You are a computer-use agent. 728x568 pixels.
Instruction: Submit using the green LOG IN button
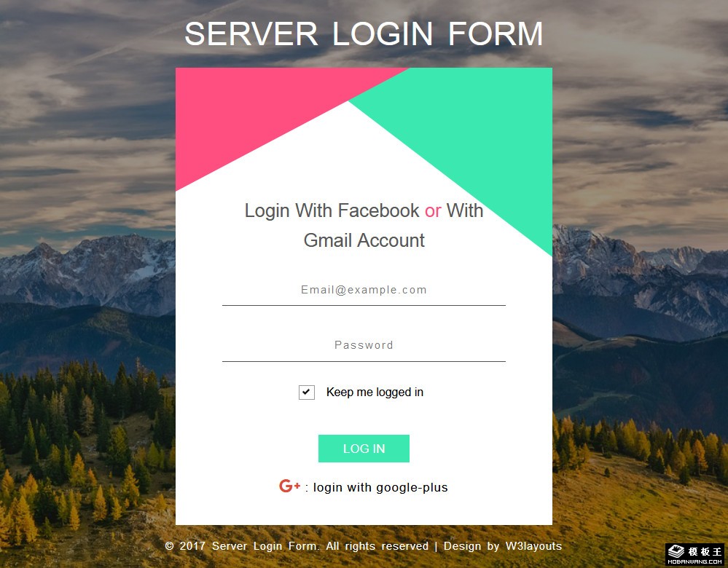[x=364, y=449]
